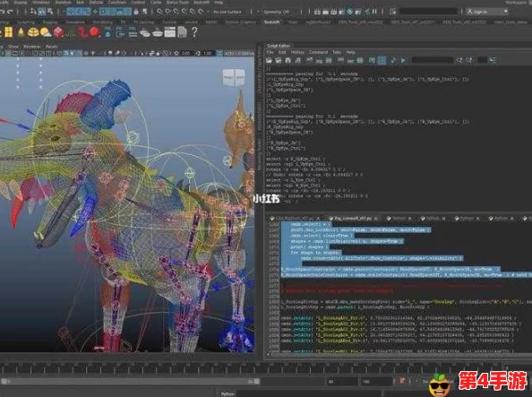The width and height of the screenshot is (532, 397).
Task: Open the Sign In dropdown
Action: pyautogui.click(x=487, y=12)
